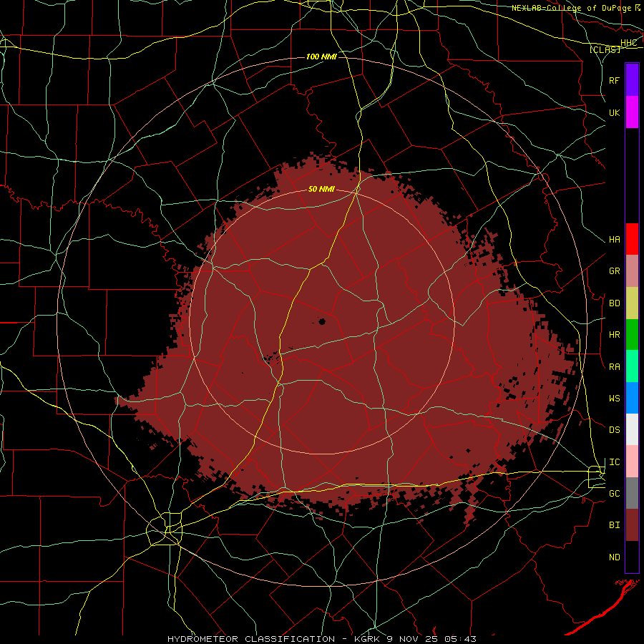This screenshot has width=644, height=644.
Task: Click the RF legend label
Action: coord(615,80)
